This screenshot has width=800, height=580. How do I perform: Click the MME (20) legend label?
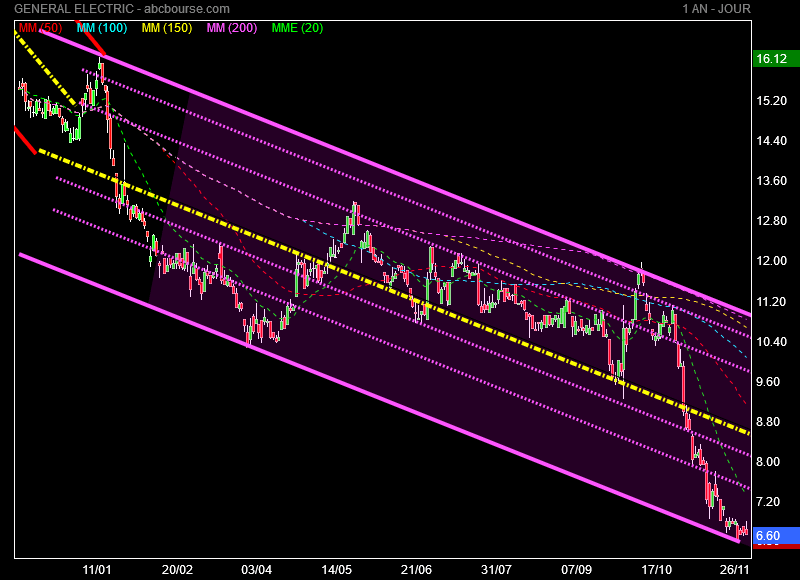297,28
